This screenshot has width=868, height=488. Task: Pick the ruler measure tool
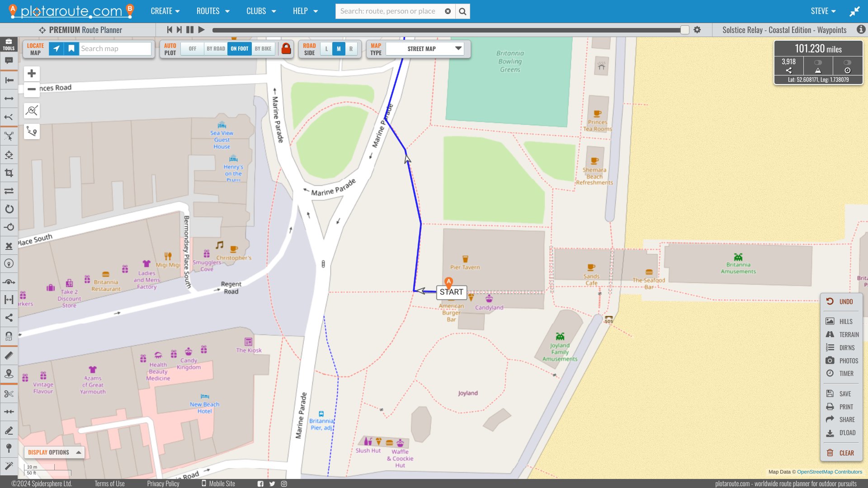9,355
